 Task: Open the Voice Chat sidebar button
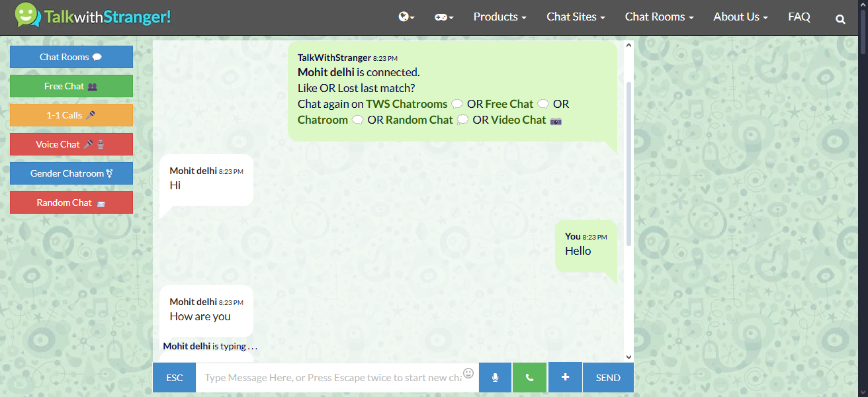pos(71,144)
